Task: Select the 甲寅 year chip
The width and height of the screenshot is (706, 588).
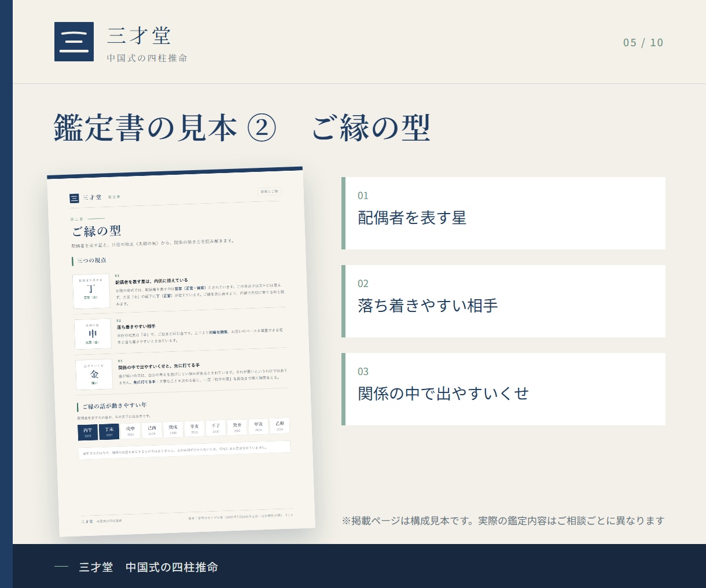Action: coord(259,426)
